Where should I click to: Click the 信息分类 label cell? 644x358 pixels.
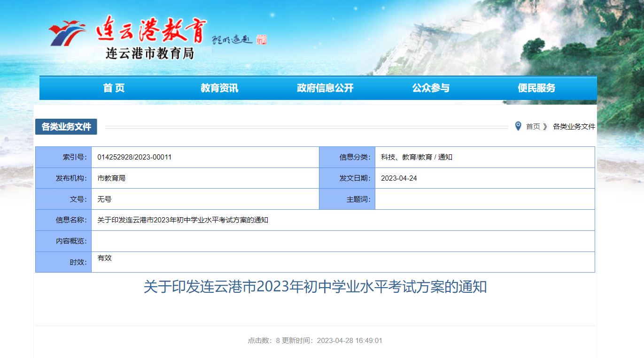(347, 157)
